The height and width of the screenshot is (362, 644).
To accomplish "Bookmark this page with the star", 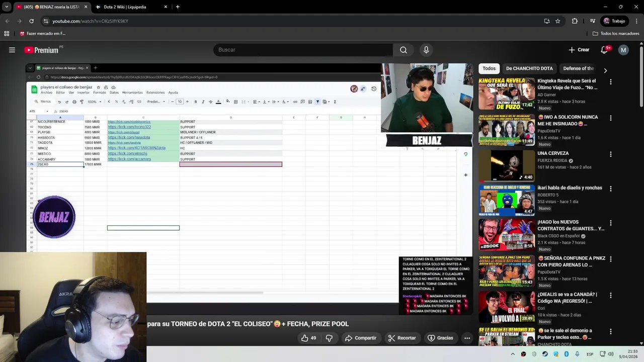I will 557,21.
